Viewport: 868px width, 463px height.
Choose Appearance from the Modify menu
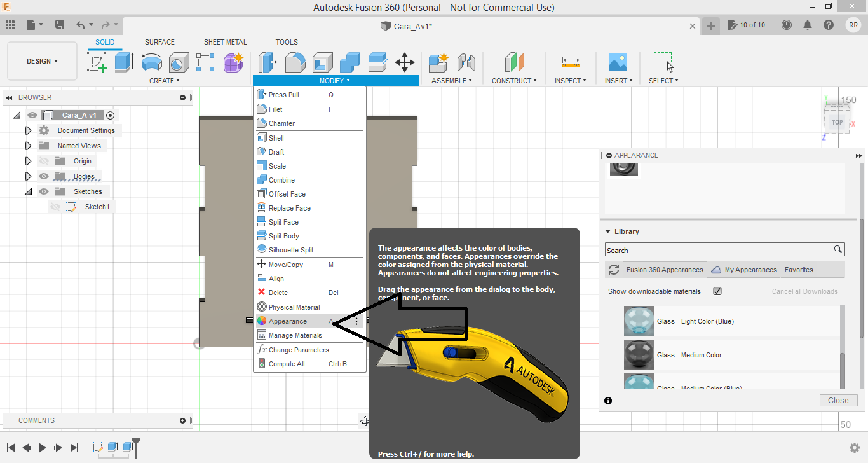tap(309, 321)
